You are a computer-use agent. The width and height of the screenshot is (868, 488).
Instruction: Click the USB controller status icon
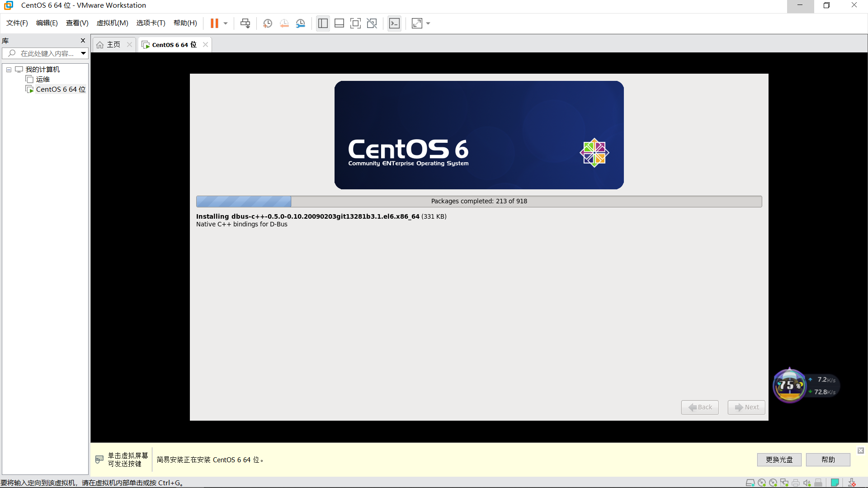[x=818, y=483]
